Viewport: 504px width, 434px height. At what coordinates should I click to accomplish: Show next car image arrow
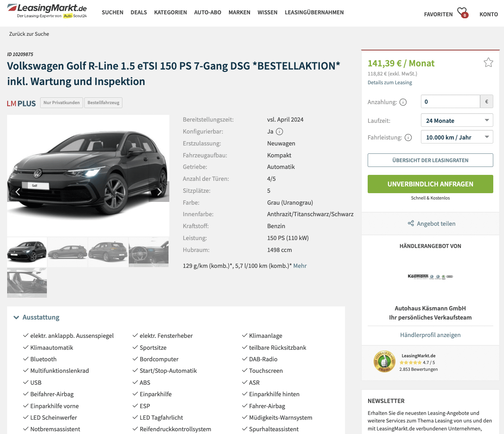159,192
